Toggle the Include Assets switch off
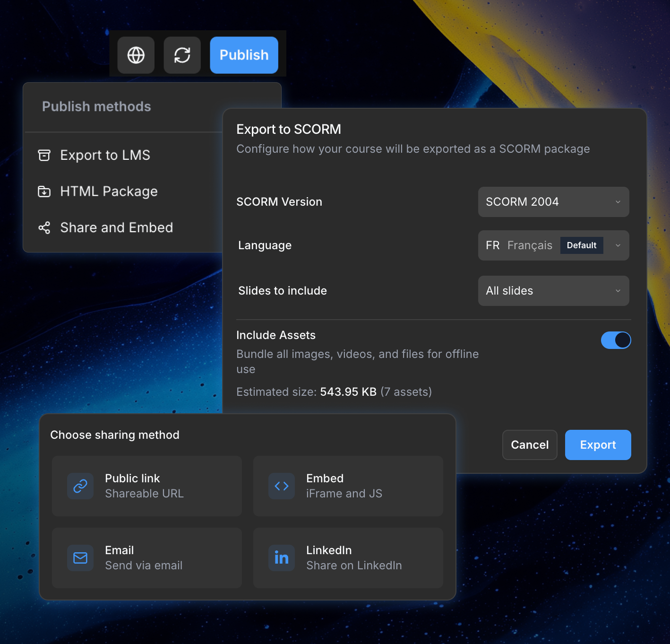The width and height of the screenshot is (670, 644). click(x=616, y=340)
